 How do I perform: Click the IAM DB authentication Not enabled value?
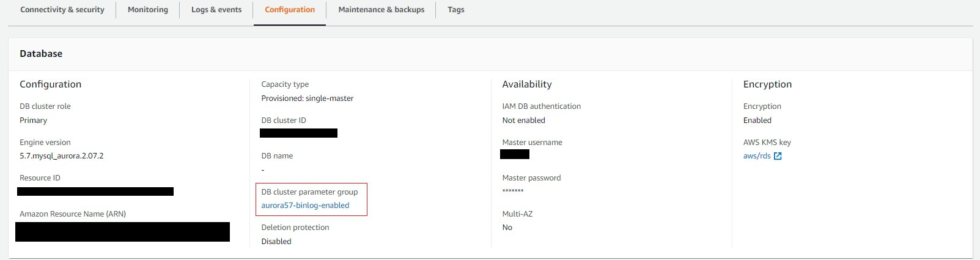coord(524,121)
